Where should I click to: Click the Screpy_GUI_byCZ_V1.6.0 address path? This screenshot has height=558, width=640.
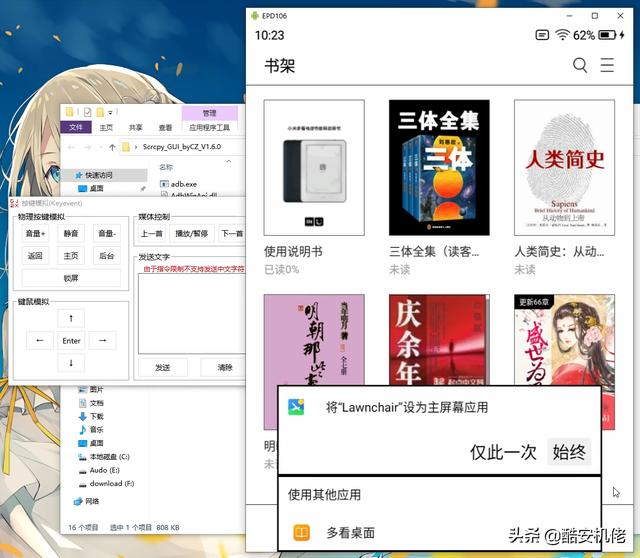(x=182, y=147)
